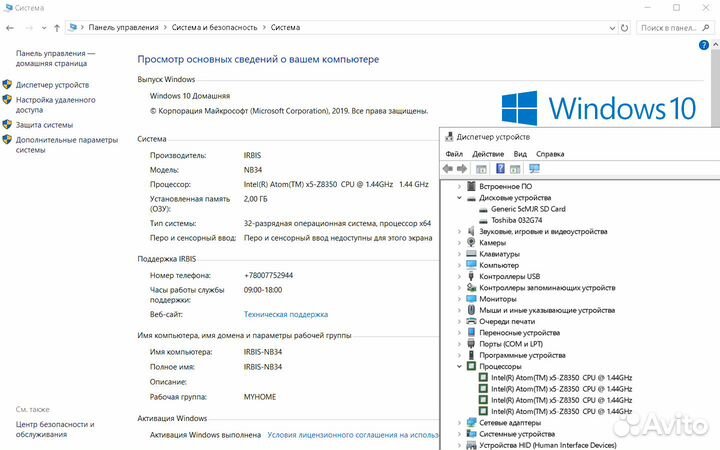The image size is (720, 450).
Task: Click the scan for hardware changes monitor icon
Action: 534,169
